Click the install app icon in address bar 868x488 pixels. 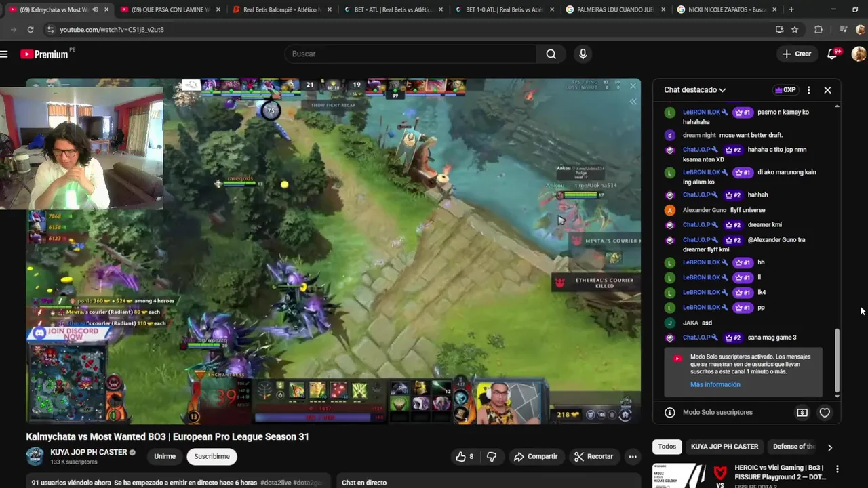779,30
